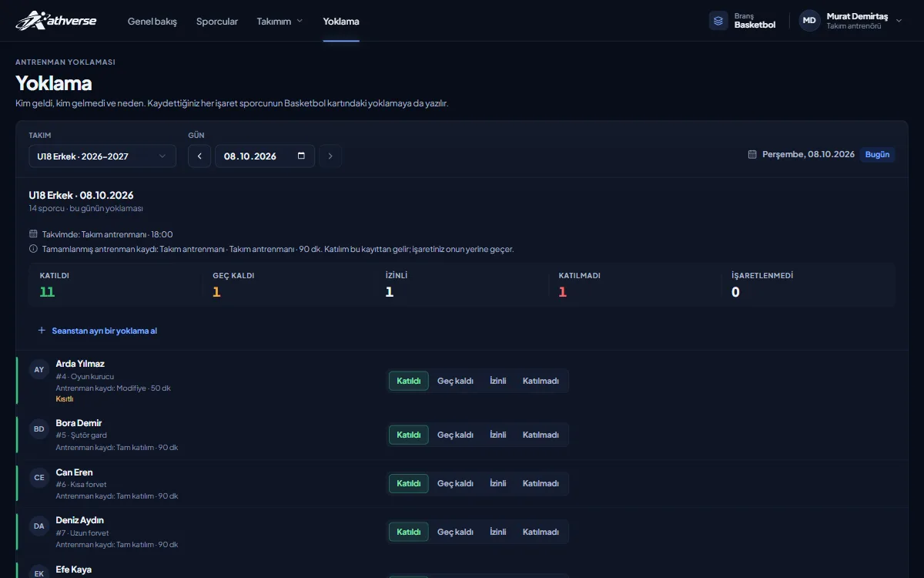
Task: Mark Deniz Aydın as Katılmadı
Action: click(x=541, y=532)
